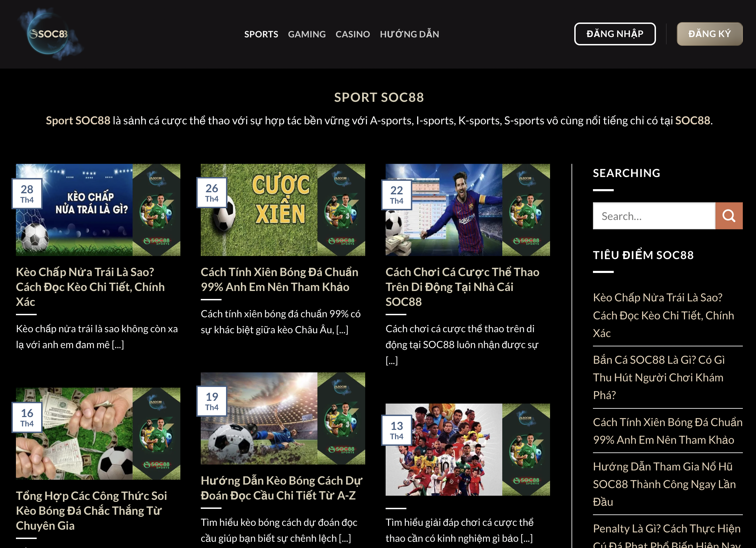The image size is (756, 548).
Task: Open the Messi sports betting thumbnail
Action: pos(468,210)
